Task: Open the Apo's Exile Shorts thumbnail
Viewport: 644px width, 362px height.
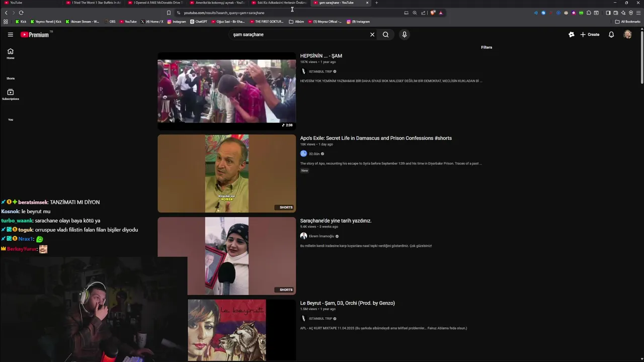Action: (226, 173)
